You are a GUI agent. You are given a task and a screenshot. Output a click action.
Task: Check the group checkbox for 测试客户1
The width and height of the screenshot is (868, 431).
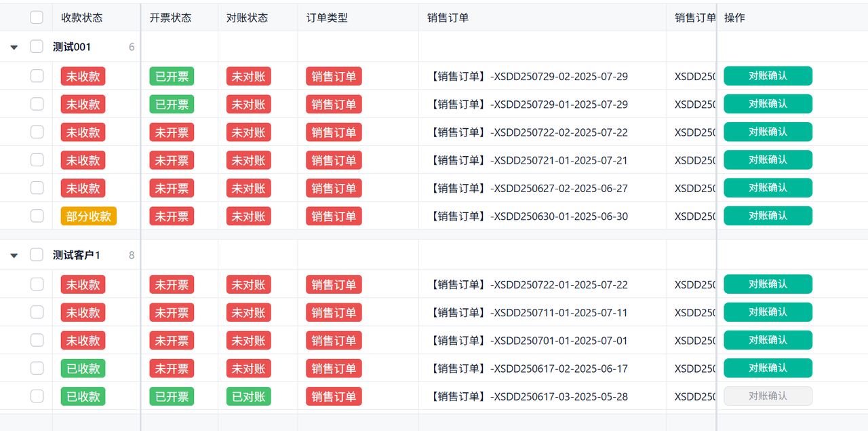[37, 255]
